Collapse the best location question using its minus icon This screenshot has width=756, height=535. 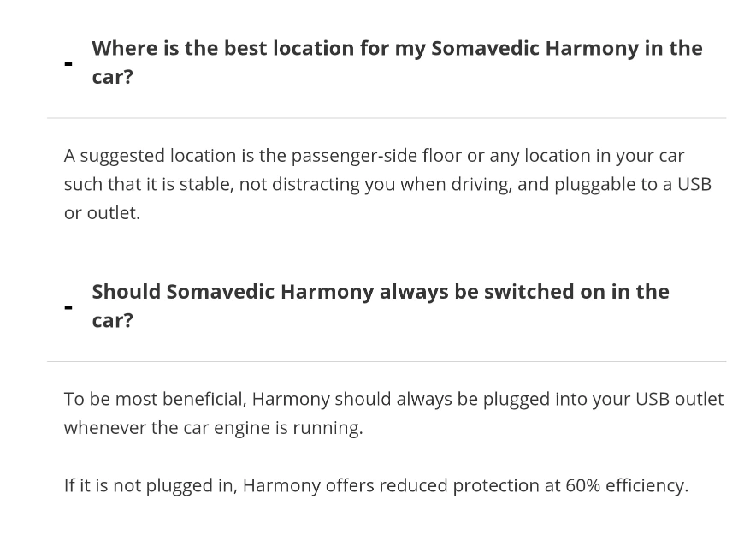click(68, 63)
